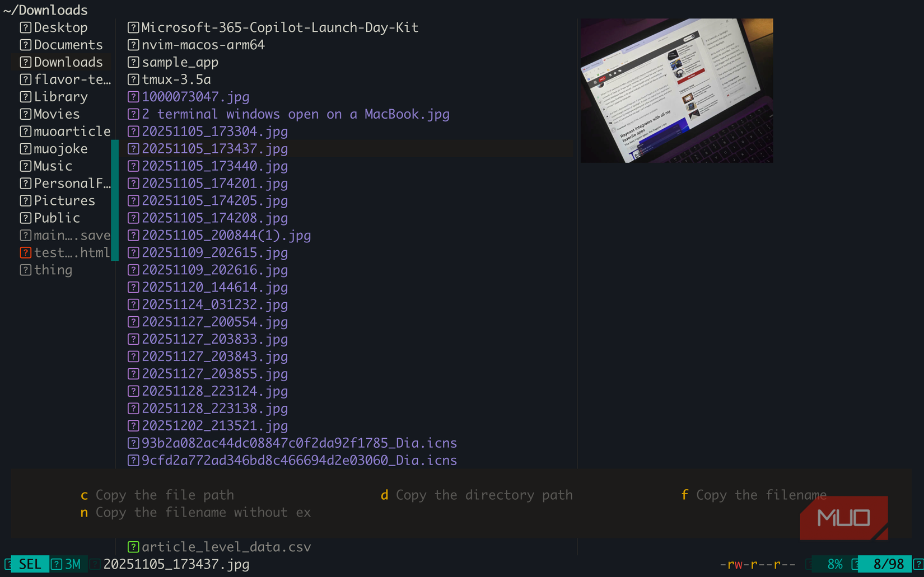Viewport: 924px width, 577px height.
Task: Click the image icon next to 1000073047.jpg
Action: [x=133, y=96]
